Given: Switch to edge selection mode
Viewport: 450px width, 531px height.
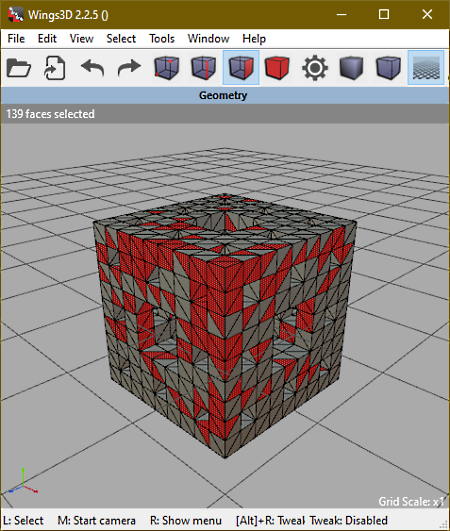Looking at the screenshot, I should 203,68.
